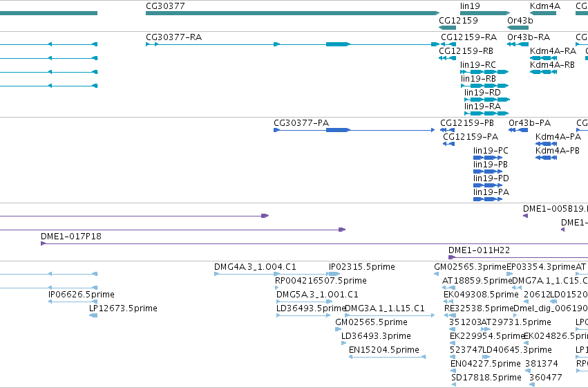The image size is (588, 388).
Task: Open the CG30377-PA protein feature
Action: pyautogui.click(x=354, y=130)
